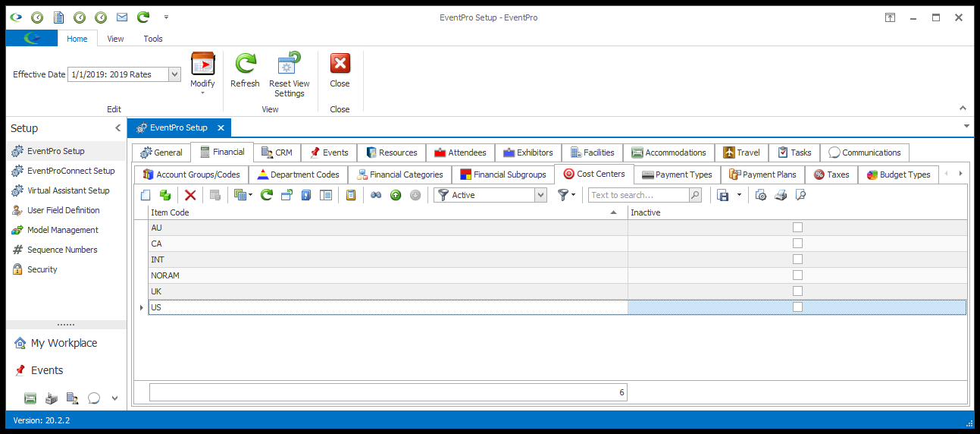Screen dimensions: 980x434
Task: Expand navigation overflow chevron
Action: (114, 398)
